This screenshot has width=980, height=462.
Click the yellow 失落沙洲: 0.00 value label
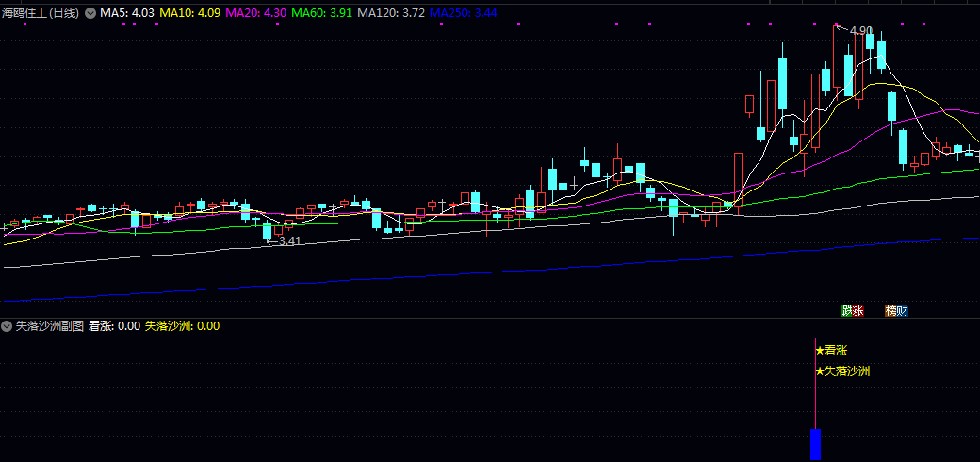point(183,325)
